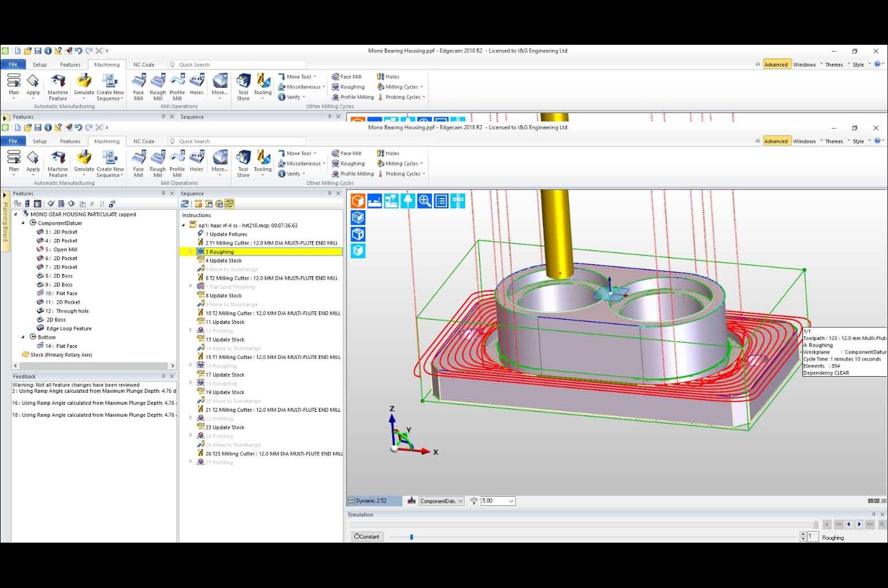888x588 pixels.
Task: Click the play forward button in Simulation
Action: click(859, 524)
